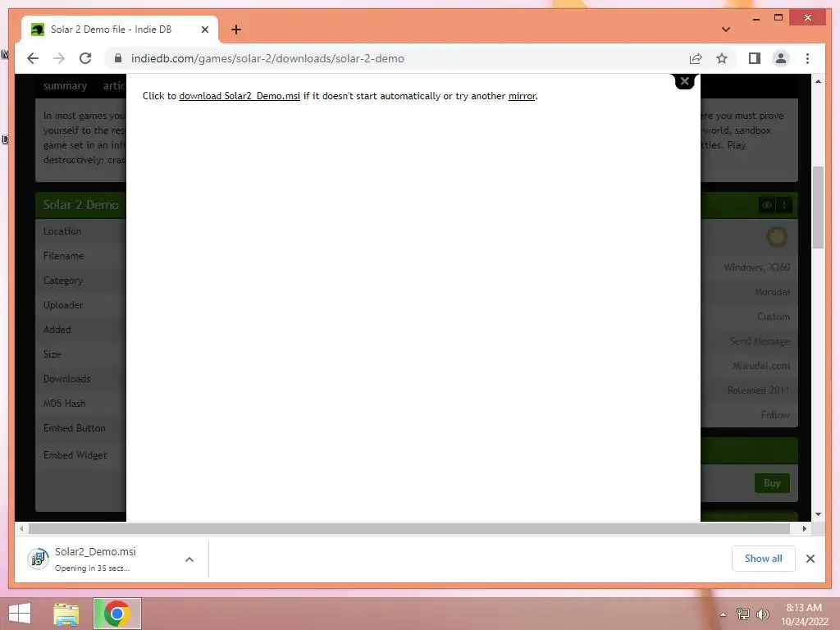Click the Embed Button row label
The image size is (840, 630).
[x=75, y=428]
